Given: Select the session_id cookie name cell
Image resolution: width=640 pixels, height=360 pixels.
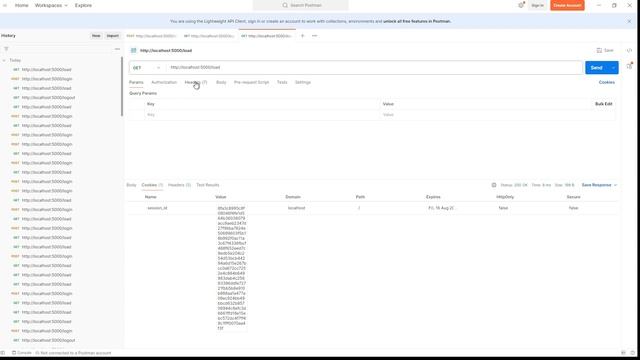Looking at the screenshot, I should [x=157, y=208].
